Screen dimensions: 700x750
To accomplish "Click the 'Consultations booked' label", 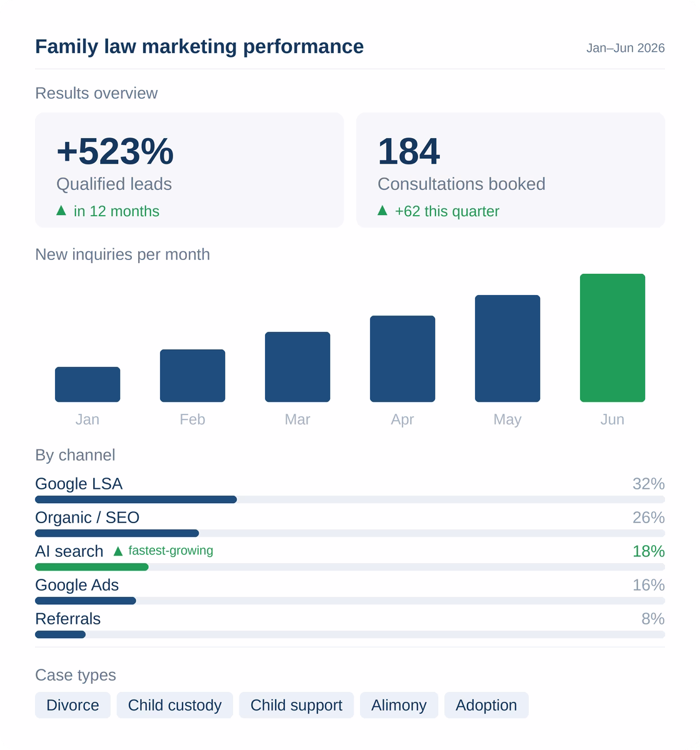I will click(461, 184).
